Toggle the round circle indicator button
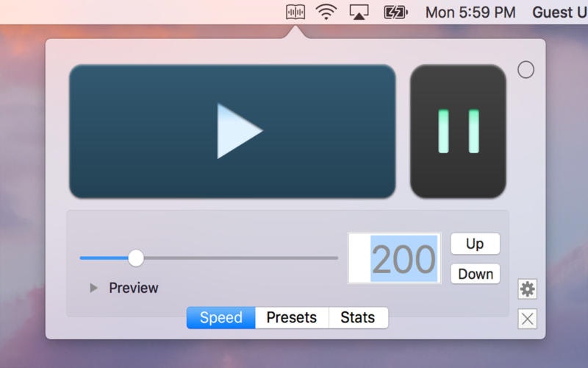The height and width of the screenshot is (368, 588). (526, 69)
